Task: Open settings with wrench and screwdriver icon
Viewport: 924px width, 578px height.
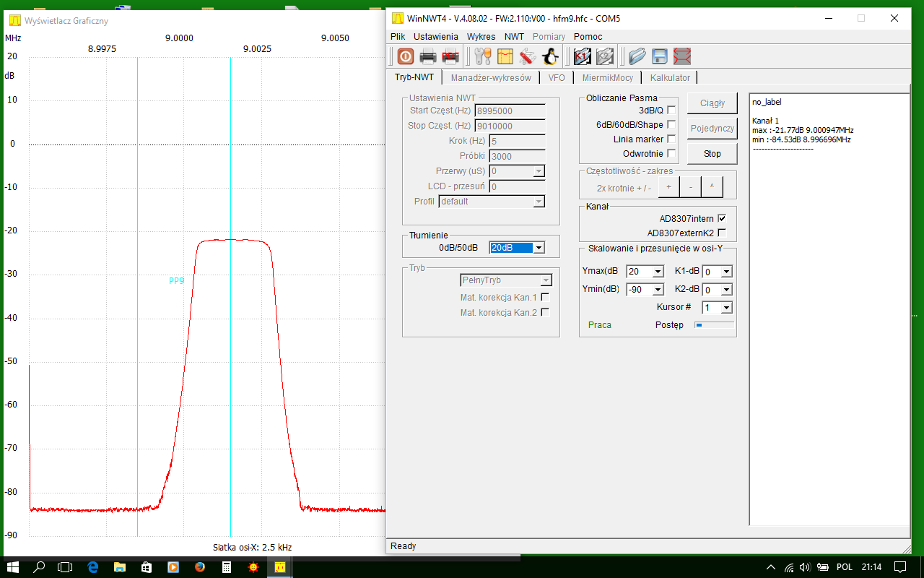Action: [x=483, y=56]
